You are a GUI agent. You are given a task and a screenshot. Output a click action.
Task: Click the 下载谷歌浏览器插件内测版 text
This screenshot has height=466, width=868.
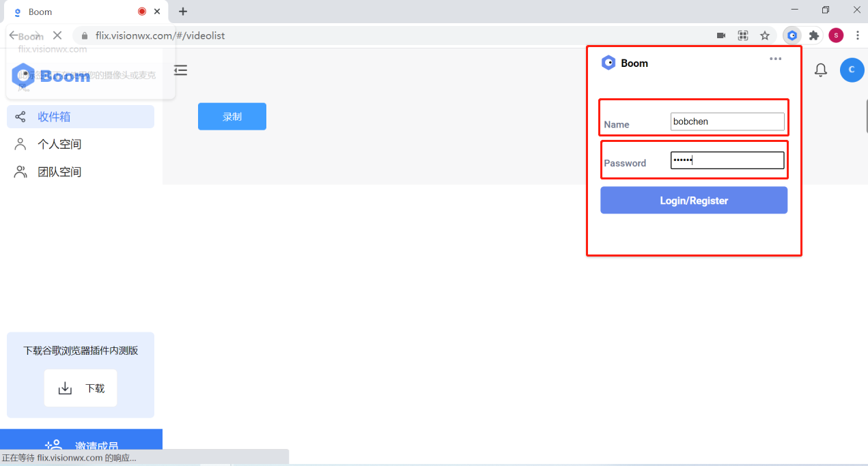[x=81, y=351]
